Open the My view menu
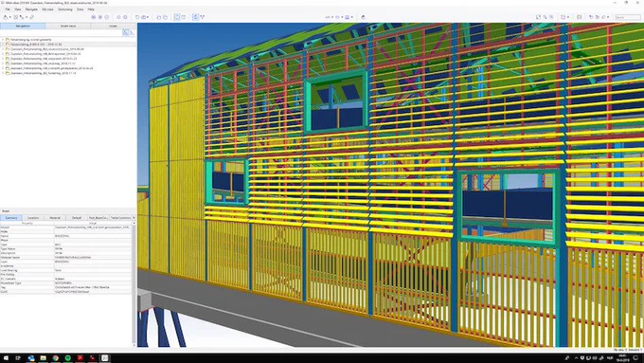 47,9
